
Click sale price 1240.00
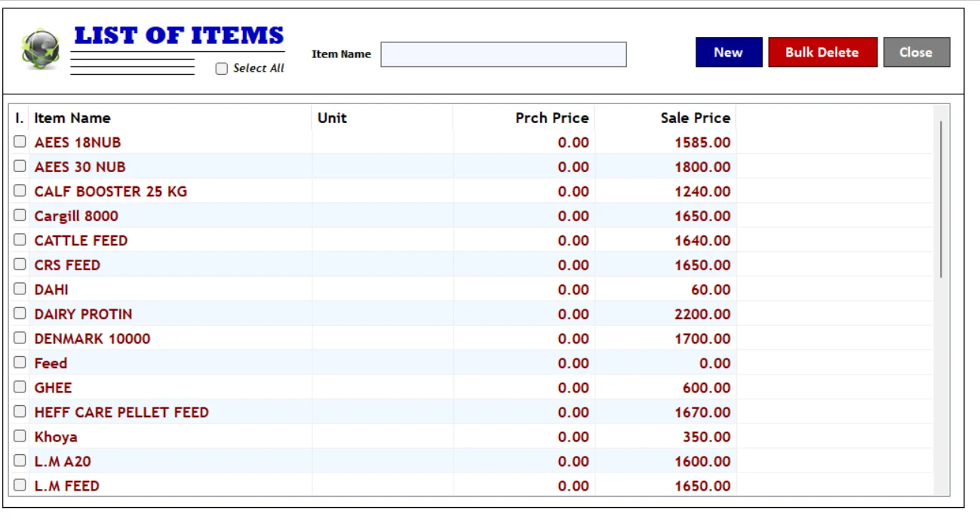click(702, 192)
